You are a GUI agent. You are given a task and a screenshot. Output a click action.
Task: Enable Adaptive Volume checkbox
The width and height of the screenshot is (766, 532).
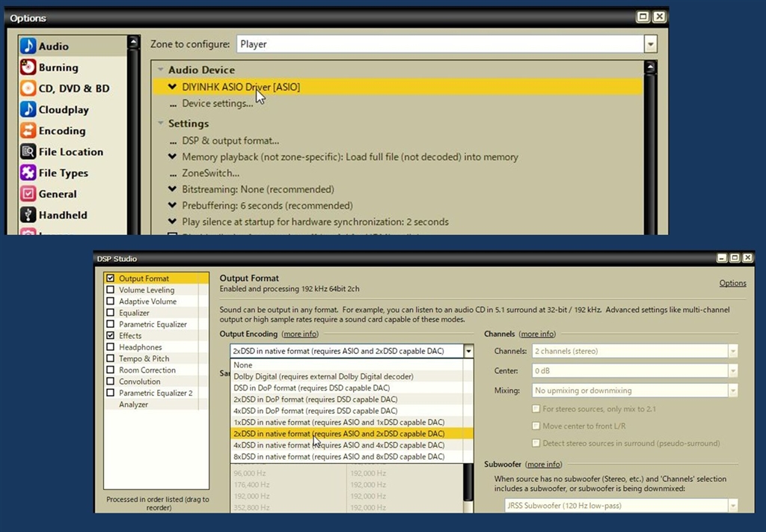[111, 301]
